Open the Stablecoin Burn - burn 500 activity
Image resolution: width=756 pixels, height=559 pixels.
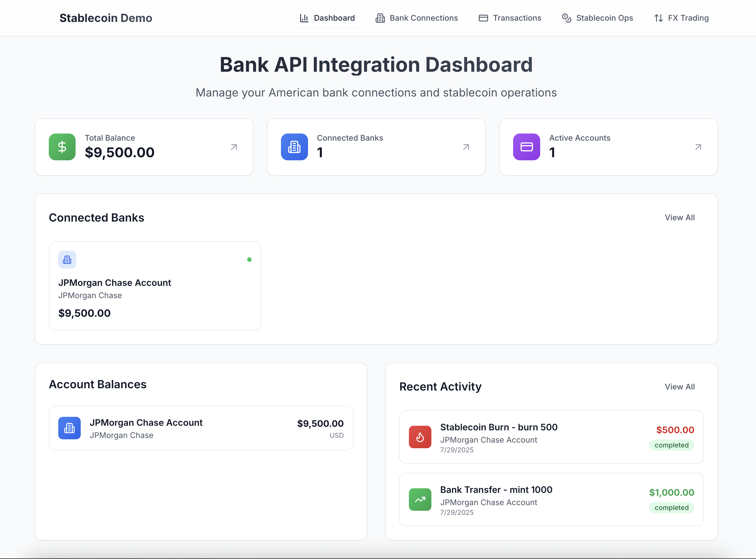coord(551,437)
